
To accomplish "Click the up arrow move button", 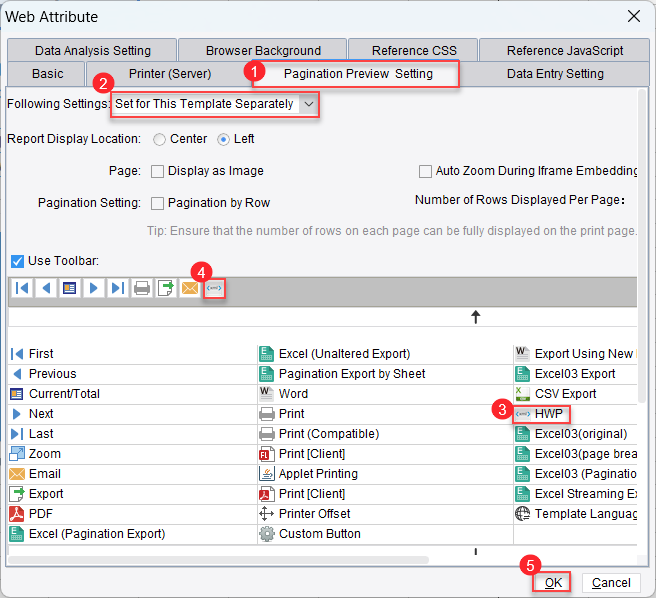I will (475, 317).
